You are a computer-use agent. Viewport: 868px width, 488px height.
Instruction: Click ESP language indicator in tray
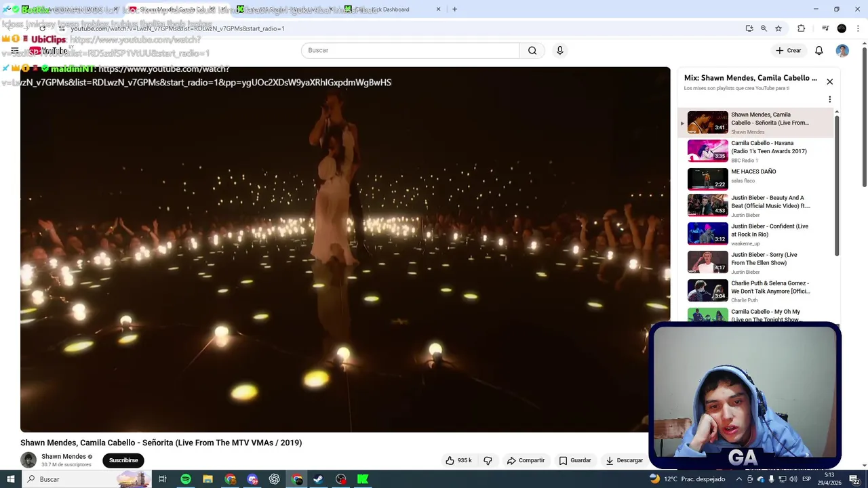pos(807,479)
